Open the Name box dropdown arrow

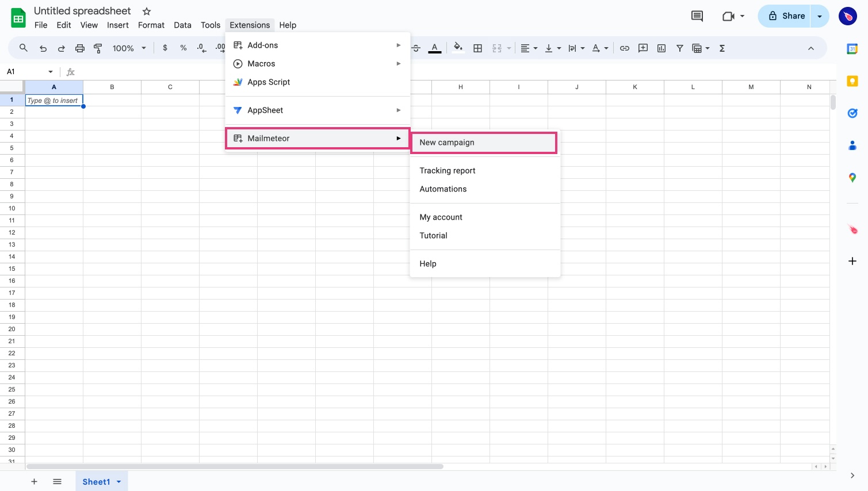click(51, 72)
